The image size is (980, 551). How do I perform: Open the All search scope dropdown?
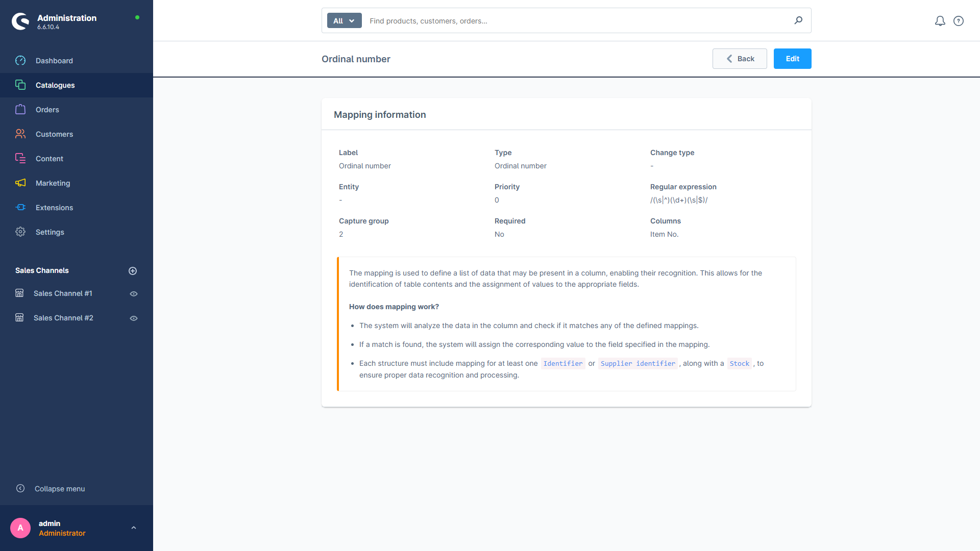(345, 21)
